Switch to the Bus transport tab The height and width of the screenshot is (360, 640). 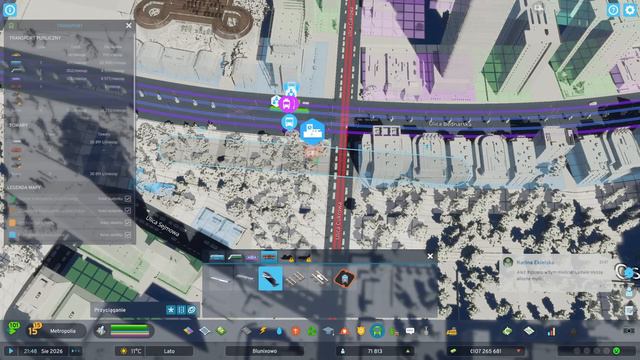click(x=217, y=257)
